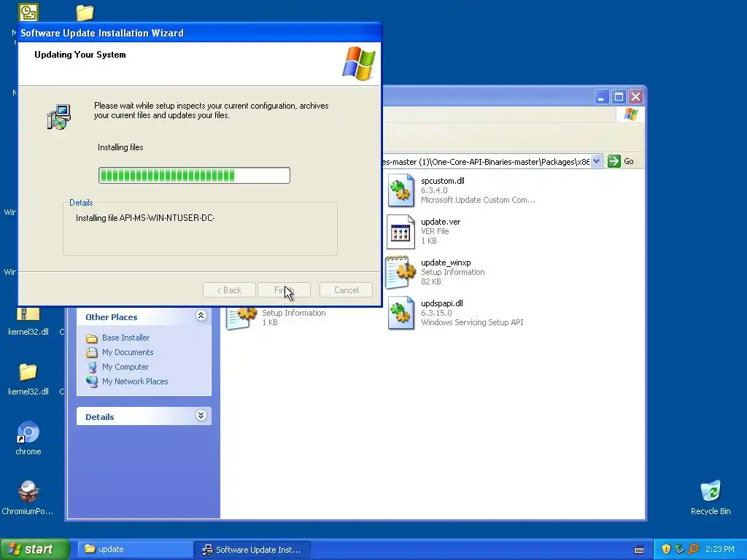Close the Explorer window
Image resolution: width=747 pixels, height=560 pixels.
tap(635, 97)
